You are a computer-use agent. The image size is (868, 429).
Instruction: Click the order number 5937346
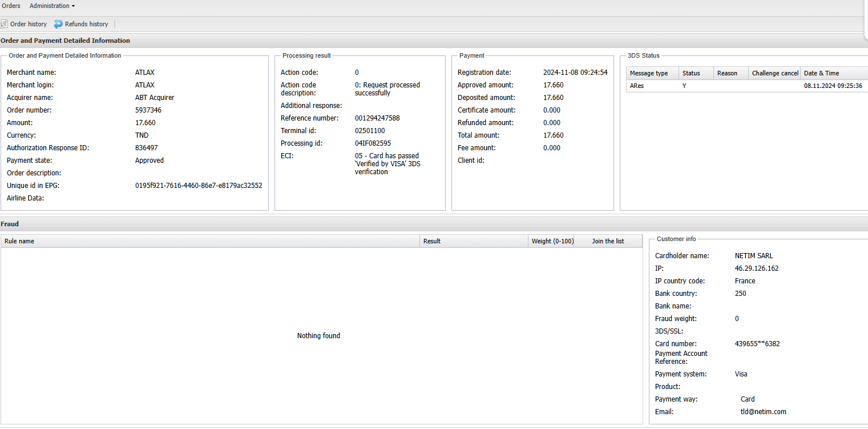[x=148, y=110]
